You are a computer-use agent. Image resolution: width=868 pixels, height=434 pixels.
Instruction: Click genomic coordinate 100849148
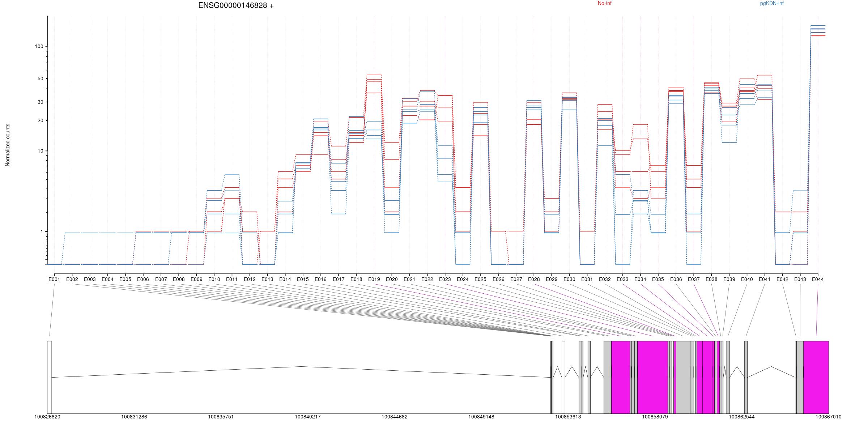coord(481,417)
